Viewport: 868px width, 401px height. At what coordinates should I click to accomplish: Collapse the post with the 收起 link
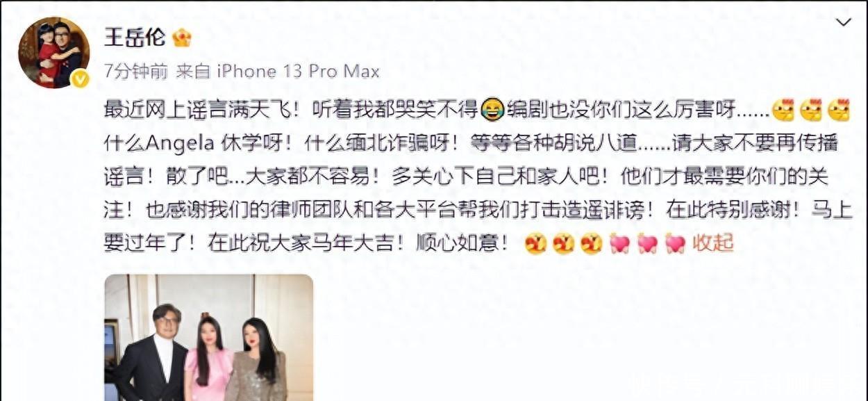tap(713, 243)
